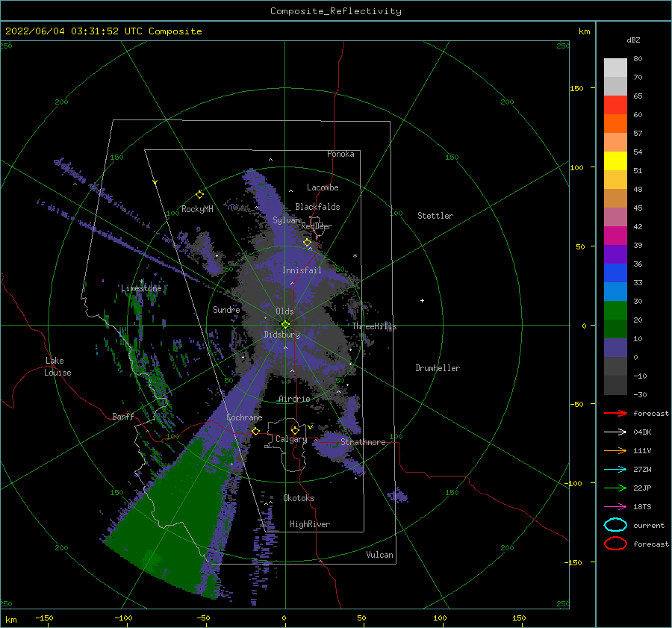Pick the royal blue 36-33 dBZ swatch

pos(615,273)
